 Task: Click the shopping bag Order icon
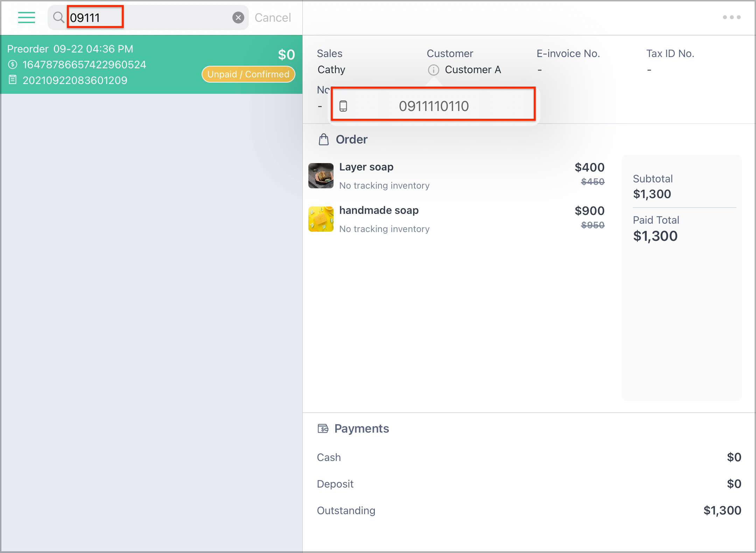click(324, 139)
